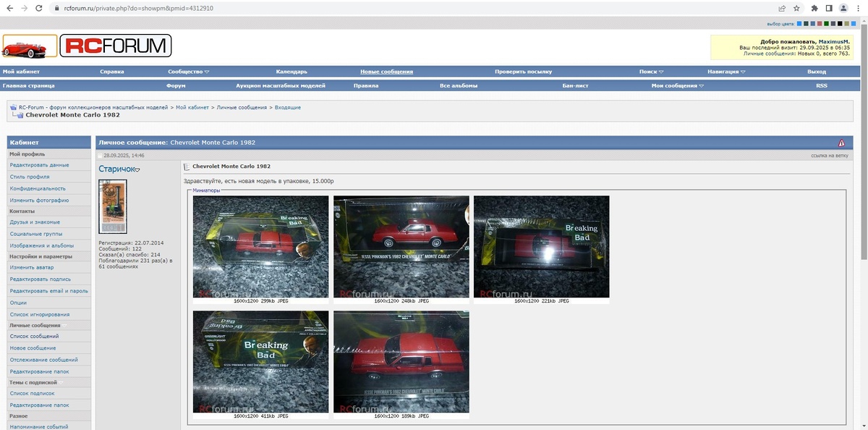Viewport: 868px width, 430px height.
Task: Select the olive khaki color swatch
Action: [847, 23]
